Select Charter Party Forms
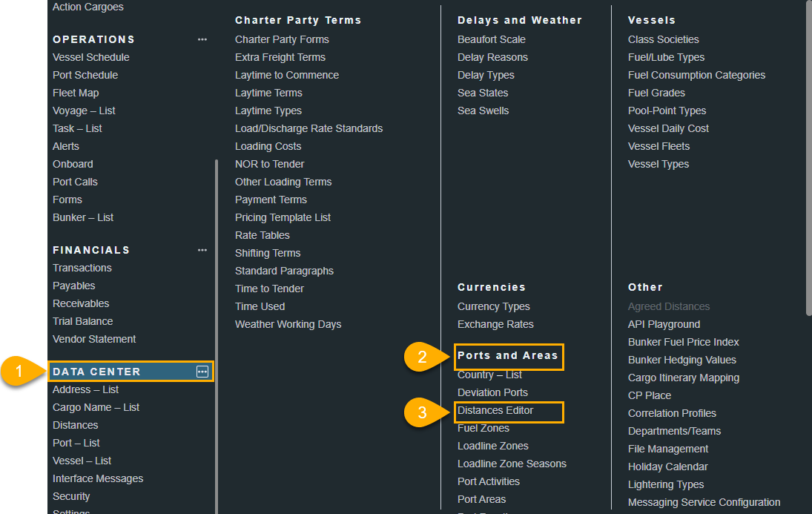The height and width of the screenshot is (514, 812). [282, 39]
